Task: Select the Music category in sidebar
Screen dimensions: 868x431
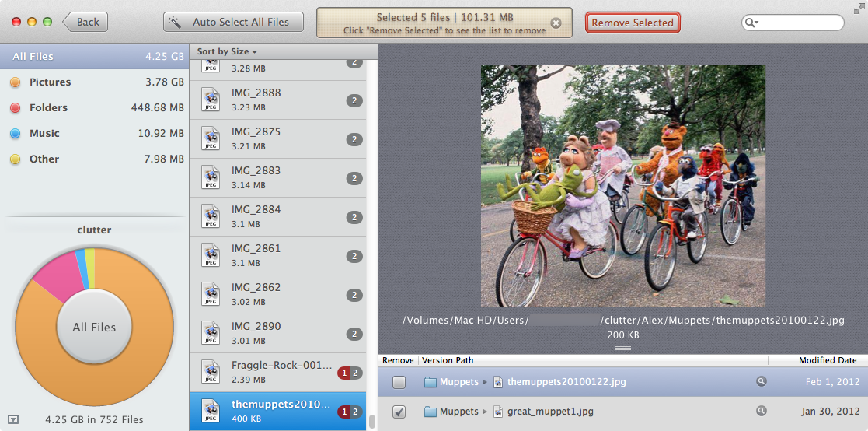Action: click(x=44, y=133)
